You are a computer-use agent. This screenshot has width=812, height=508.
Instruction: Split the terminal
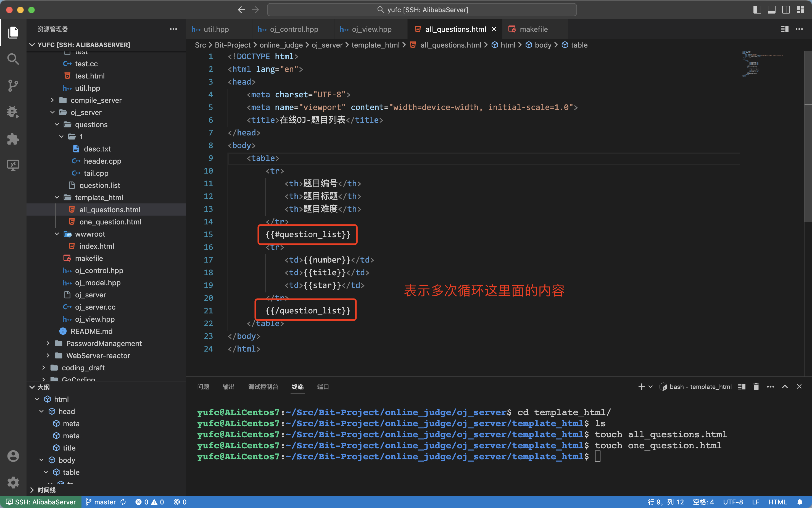point(742,387)
